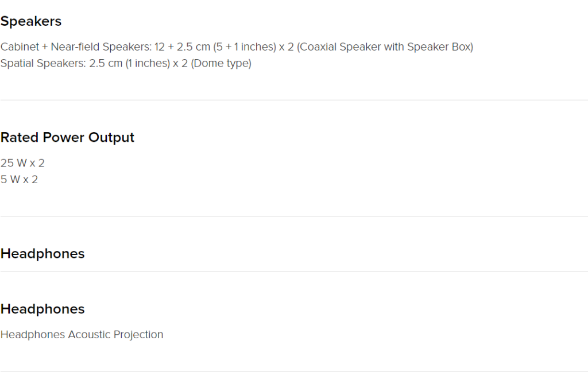This screenshot has height=387, width=588.
Task: Click the word 'Projection' in the headphones description
Action: 138,335
